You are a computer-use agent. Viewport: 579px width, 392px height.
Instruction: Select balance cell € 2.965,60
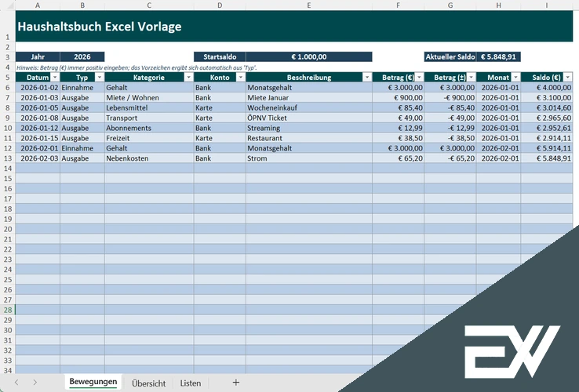pos(547,118)
